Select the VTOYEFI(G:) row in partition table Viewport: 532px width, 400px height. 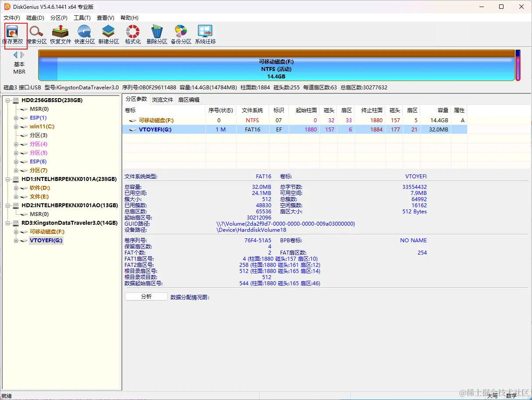[x=294, y=129]
